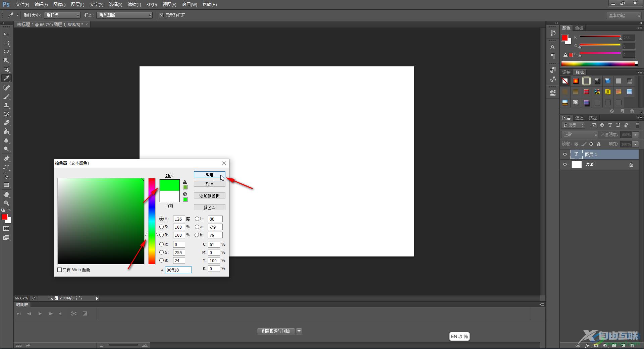Image resolution: width=644 pixels, height=349 pixels.
Task: Toggle the 显示取样环 checkbox
Action: point(162,15)
